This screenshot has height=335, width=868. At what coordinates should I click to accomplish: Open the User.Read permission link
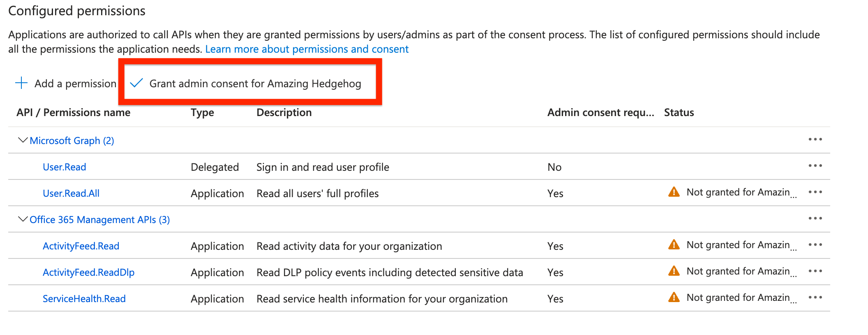coord(65,167)
